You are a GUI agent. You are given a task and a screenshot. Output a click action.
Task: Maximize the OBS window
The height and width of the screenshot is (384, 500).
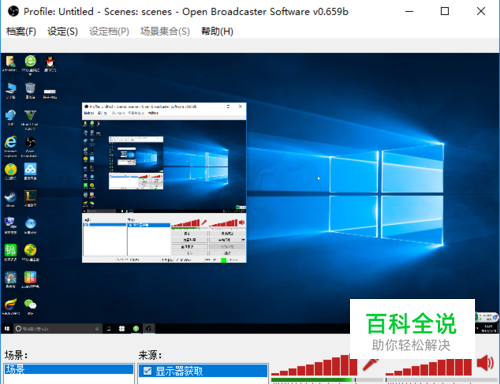point(445,11)
